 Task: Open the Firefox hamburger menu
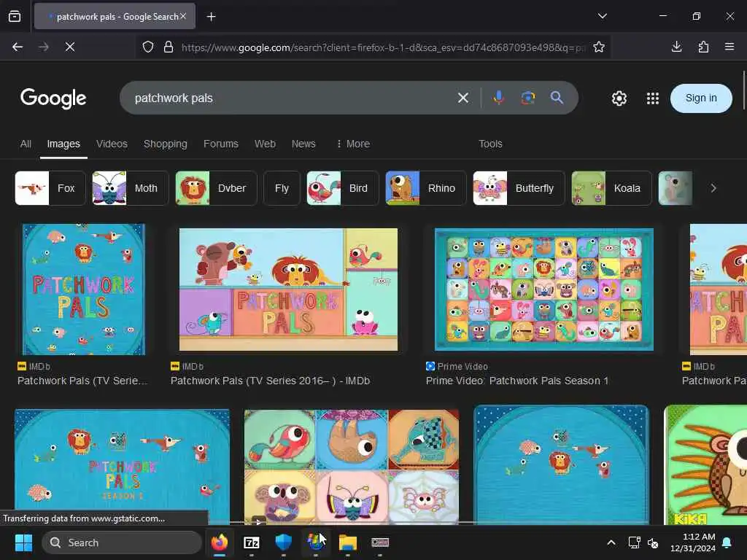pos(729,47)
